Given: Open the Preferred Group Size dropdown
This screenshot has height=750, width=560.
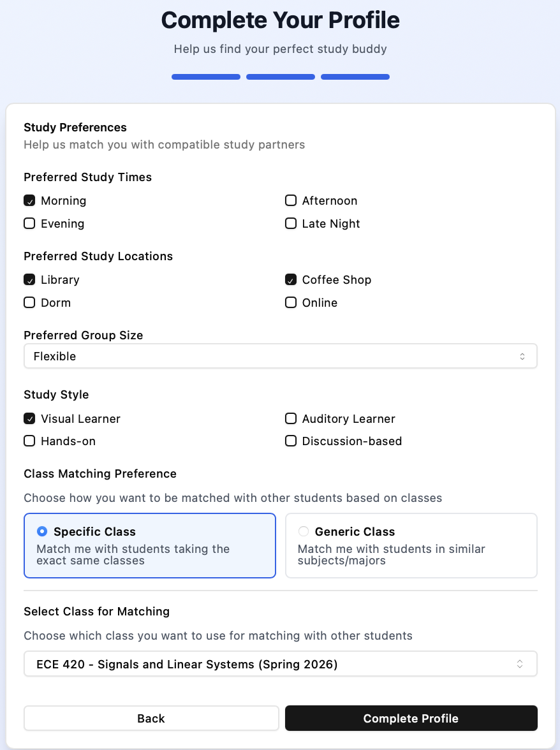Looking at the screenshot, I should 280,357.
